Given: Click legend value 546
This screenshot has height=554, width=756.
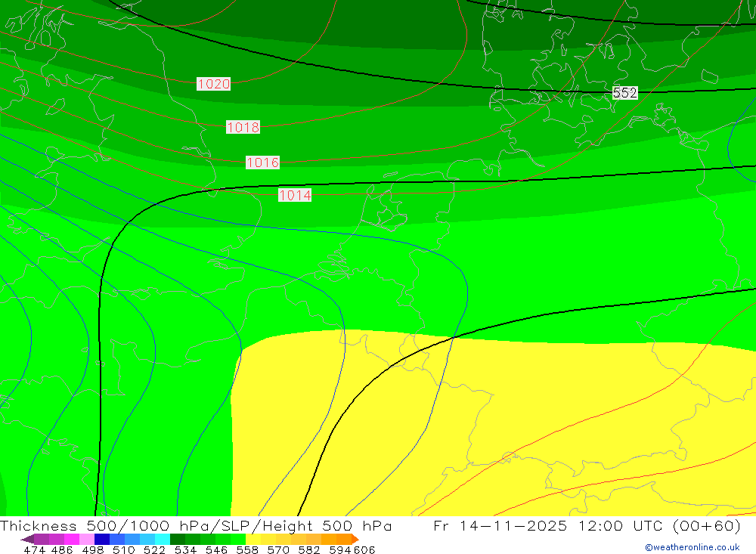Looking at the screenshot, I should [x=216, y=549].
